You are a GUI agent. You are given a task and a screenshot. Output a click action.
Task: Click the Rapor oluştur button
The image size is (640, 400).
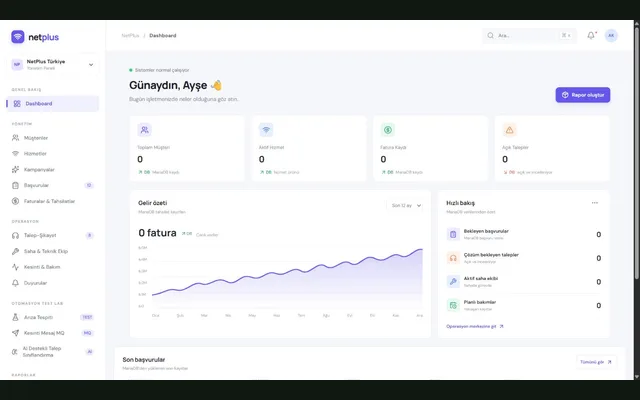[x=582, y=95]
